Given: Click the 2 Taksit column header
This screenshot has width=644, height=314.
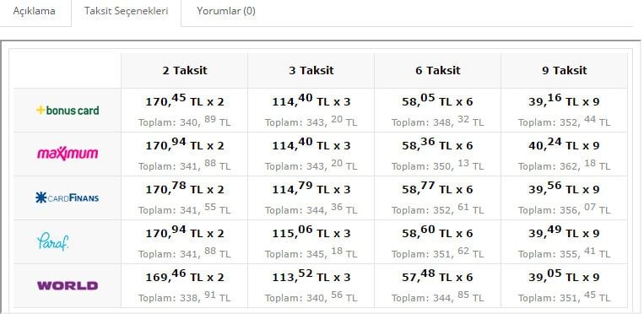Looking at the screenshot, I should point(184,70).
